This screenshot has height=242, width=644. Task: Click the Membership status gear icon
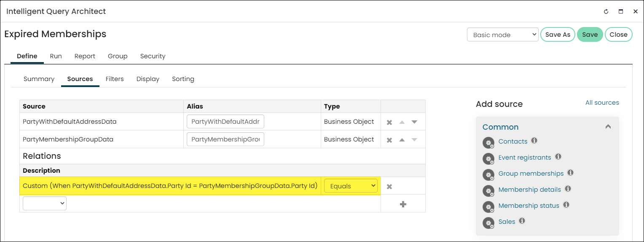pos(488,207)
